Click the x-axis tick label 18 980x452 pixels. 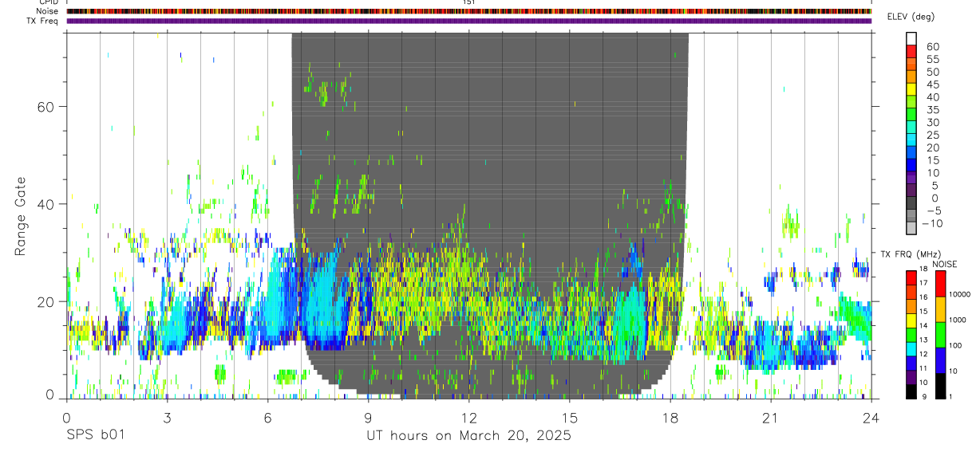click(x=670, y=418)
